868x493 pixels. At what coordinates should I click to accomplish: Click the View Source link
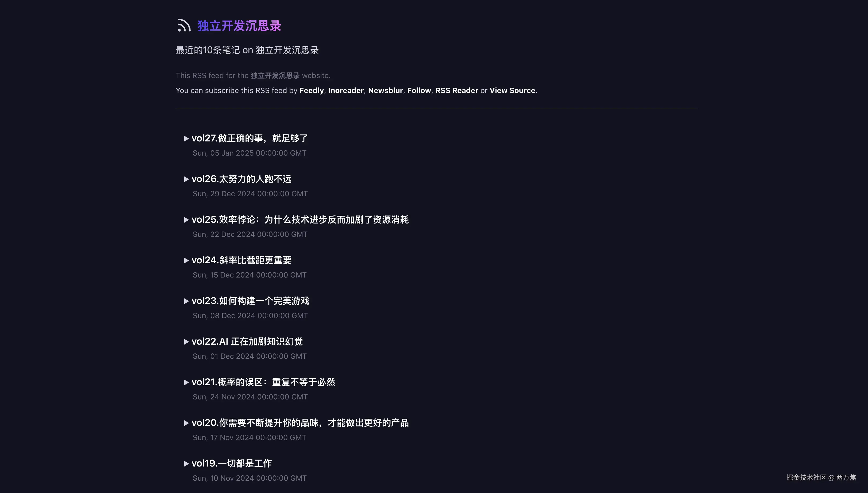point(512,90)
